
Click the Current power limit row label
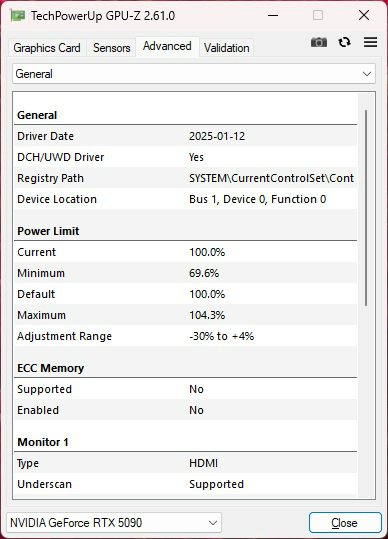(36, 252)
